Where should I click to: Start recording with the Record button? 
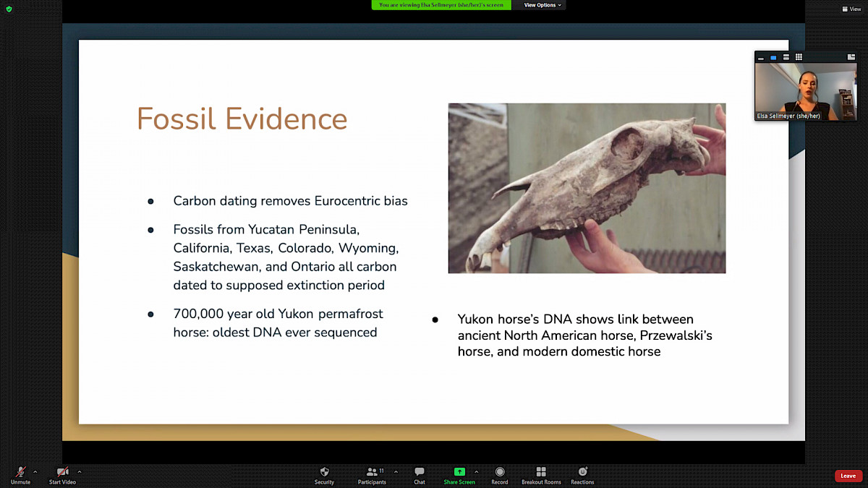click(499, 475)
